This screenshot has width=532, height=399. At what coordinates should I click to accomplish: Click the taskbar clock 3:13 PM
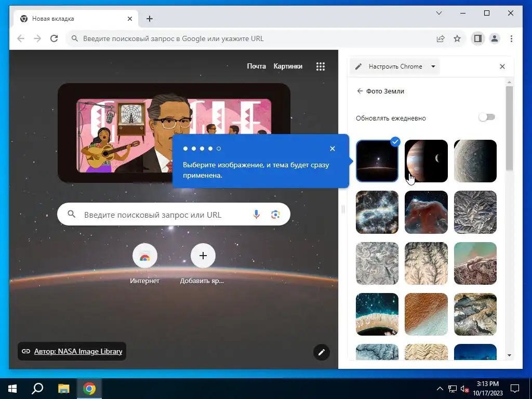[487, 389]
